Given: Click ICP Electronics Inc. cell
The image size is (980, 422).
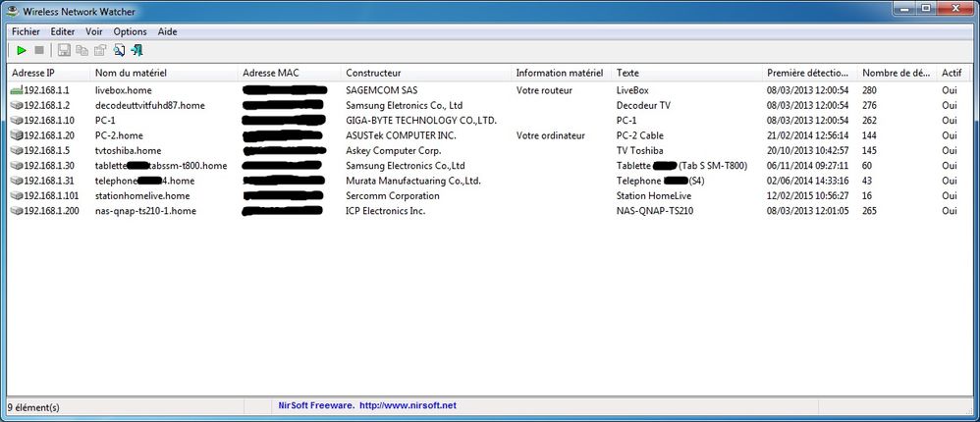Looking at the screenshot, I should point(386,211).
